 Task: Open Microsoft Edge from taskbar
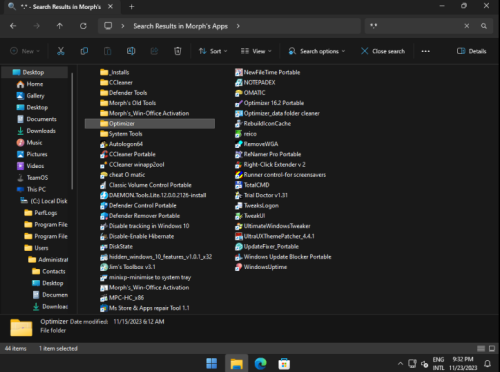coord(260,363)
